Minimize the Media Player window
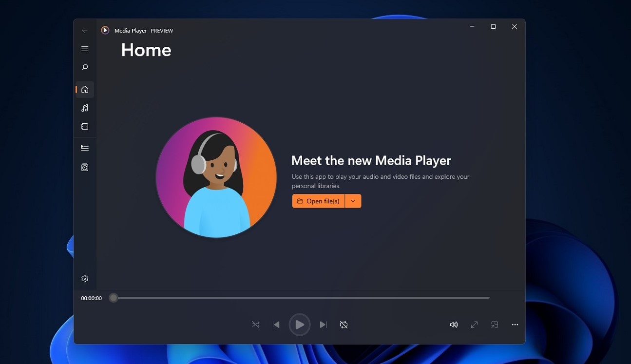 (x=472, y=27)
